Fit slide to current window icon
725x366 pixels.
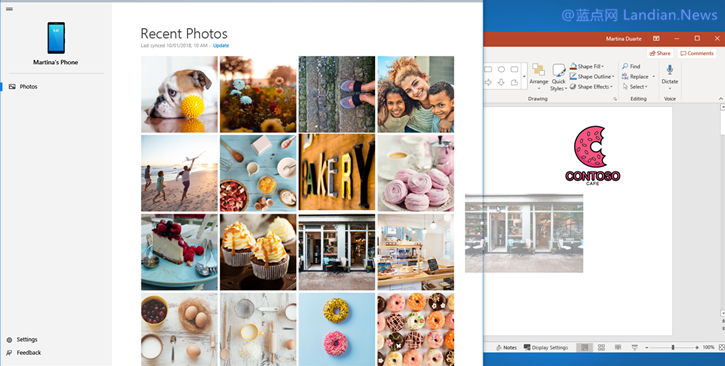721,348
